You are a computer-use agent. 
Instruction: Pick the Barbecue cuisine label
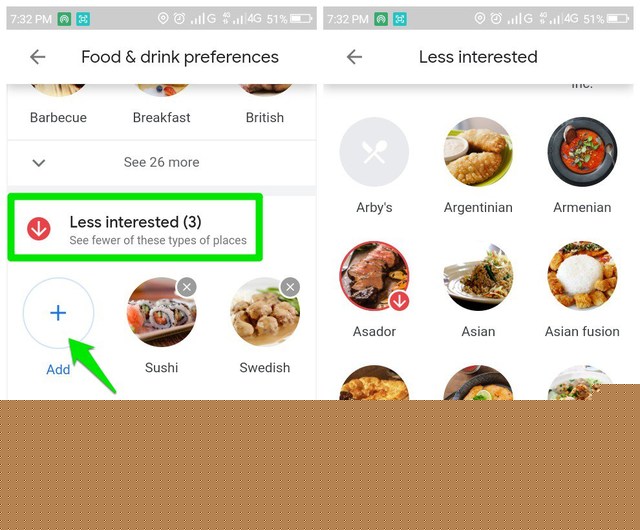[58, 118]
